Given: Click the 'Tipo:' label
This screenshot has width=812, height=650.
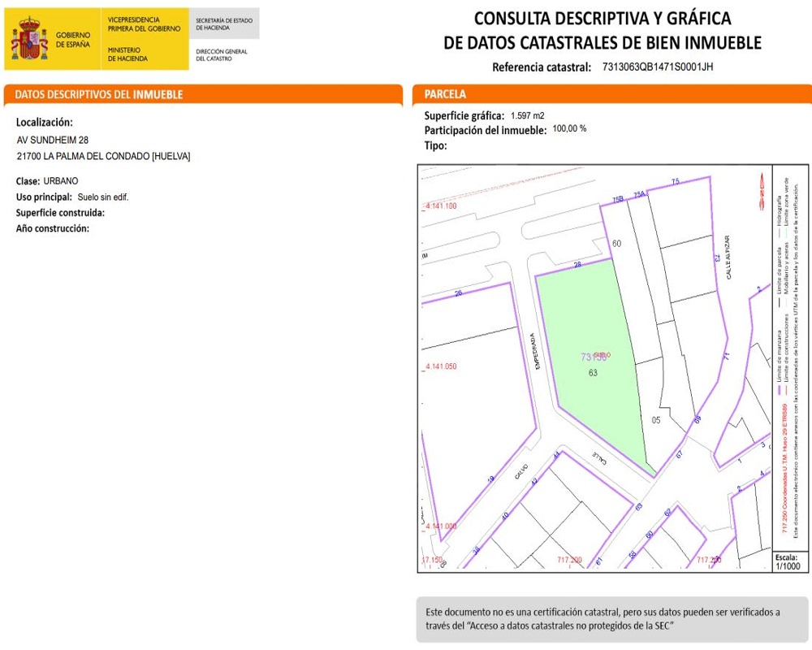Looking at the screenshot, I should (x=435, y=145).
